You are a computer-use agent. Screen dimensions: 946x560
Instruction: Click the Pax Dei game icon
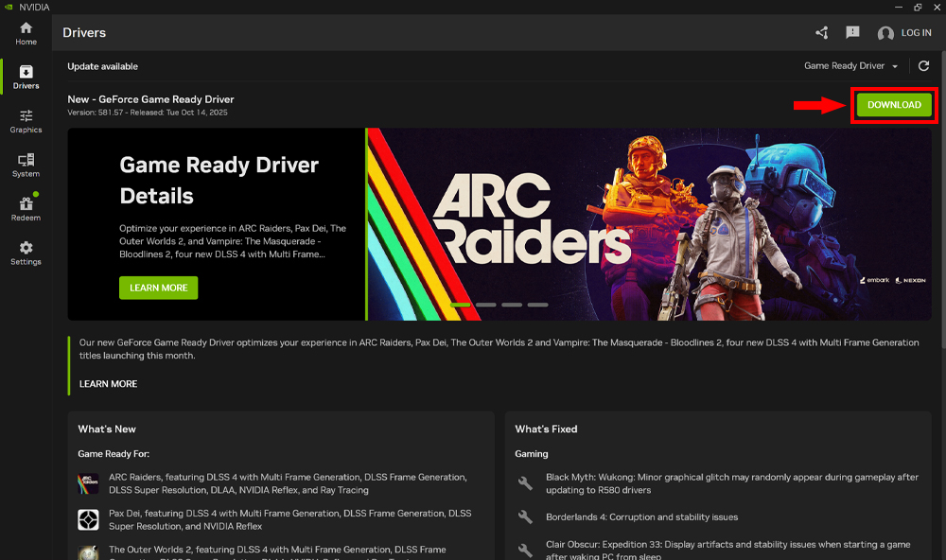[88, 519]
